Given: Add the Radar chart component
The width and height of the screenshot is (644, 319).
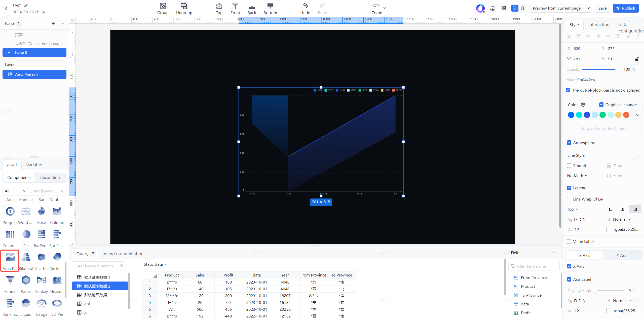Looking at the screenshot, I should point(26,280).
